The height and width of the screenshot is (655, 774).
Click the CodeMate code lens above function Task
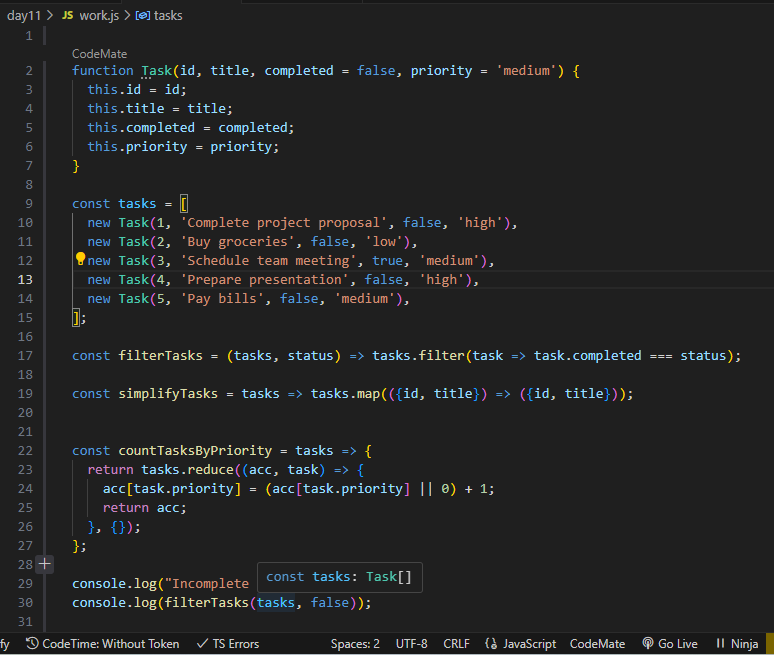pyautogui.click(x=99, y=53)
